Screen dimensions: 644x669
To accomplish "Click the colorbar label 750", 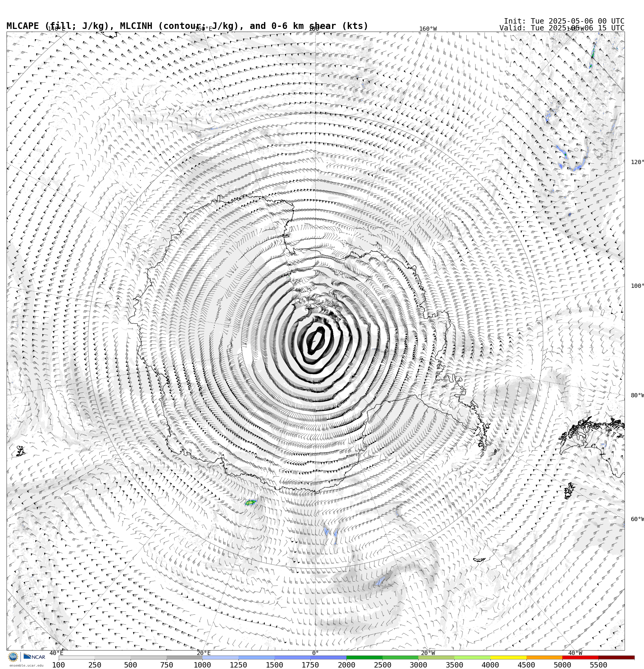I will pyautogui.click(x=167, y=665).
